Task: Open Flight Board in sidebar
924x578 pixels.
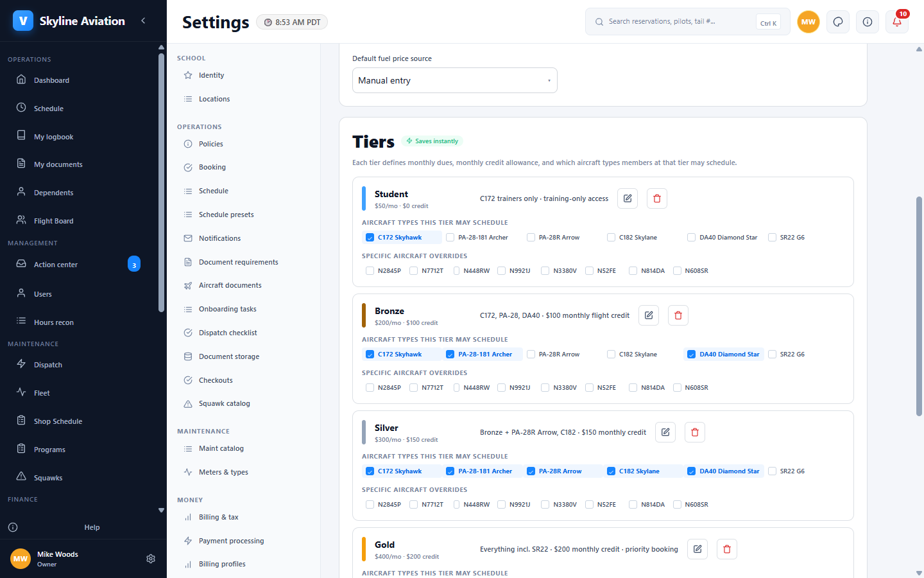Action: (x=79, y=221)
